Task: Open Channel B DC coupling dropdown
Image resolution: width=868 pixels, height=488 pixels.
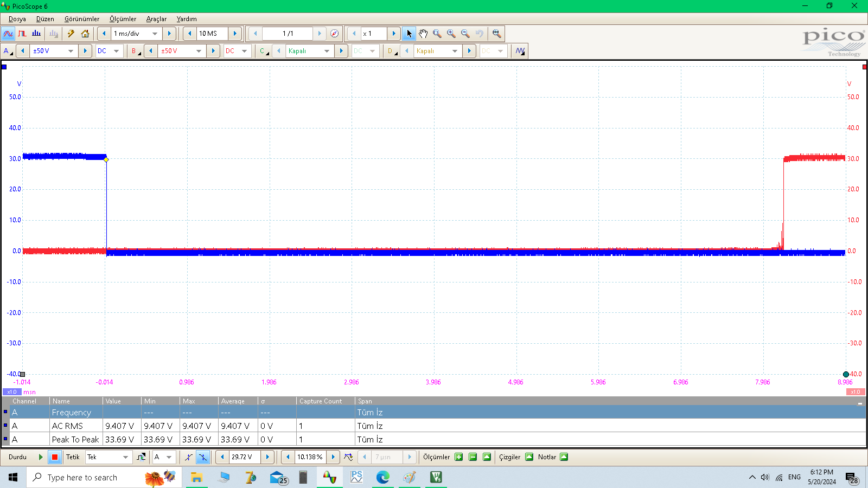Action: (x=244, y=51)
